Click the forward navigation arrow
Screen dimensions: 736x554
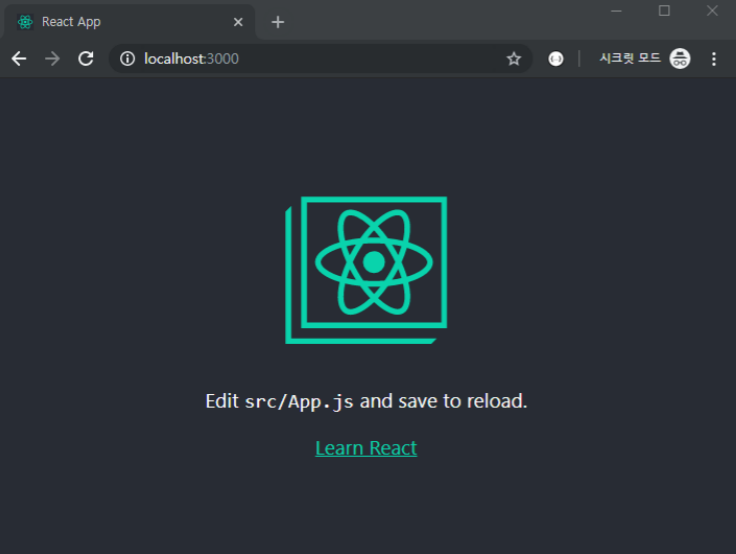(52, 59)
